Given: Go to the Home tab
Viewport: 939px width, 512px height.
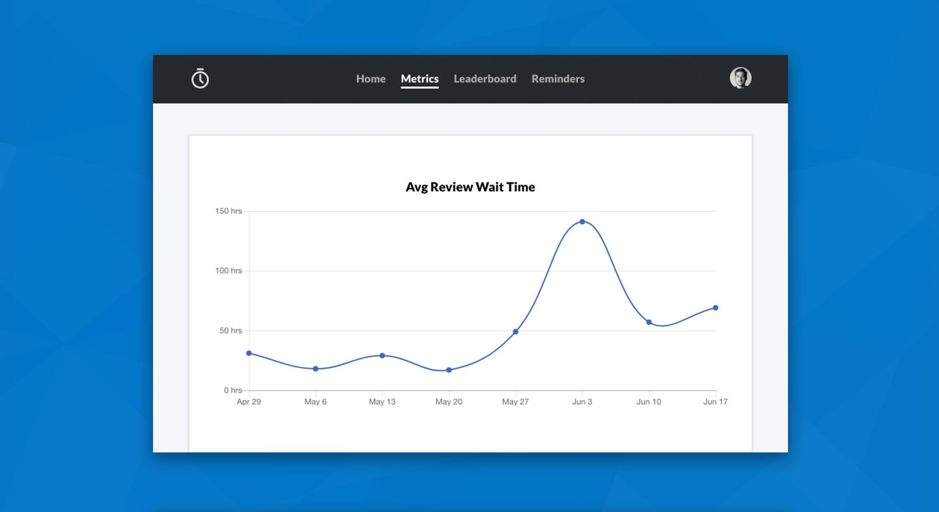Looking at the screenshot, I should coord(371,78).
